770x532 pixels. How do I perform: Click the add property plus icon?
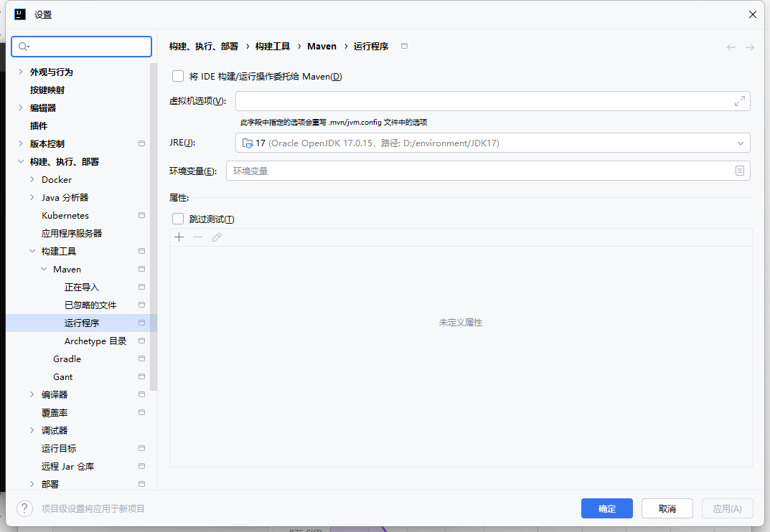pos(179,237)
